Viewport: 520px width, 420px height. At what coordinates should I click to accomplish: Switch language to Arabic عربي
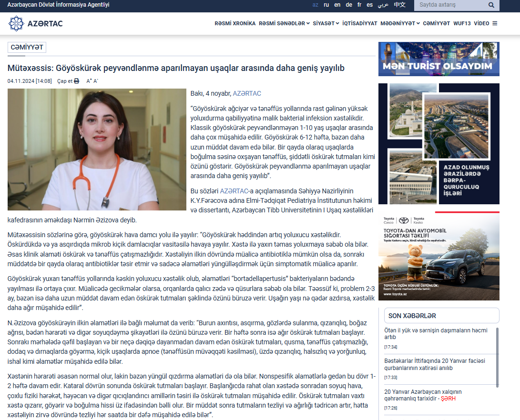click(383, 5)
